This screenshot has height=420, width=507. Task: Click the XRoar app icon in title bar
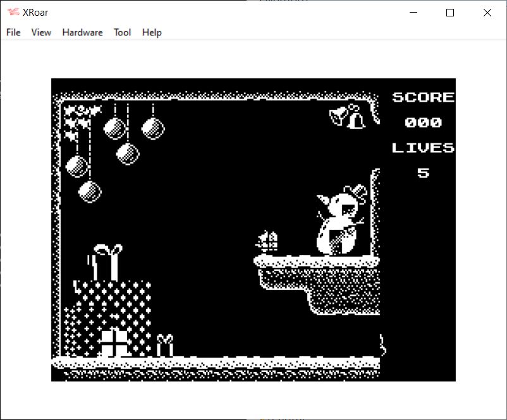click(13, 13)
